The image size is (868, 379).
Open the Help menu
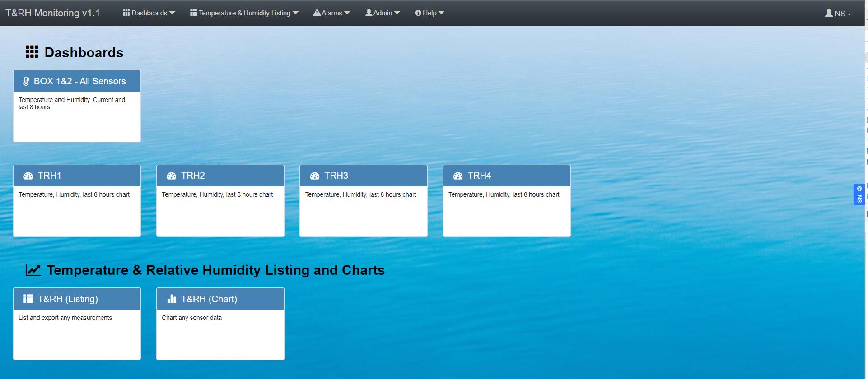pyautogui.click(x=429, y=13)
